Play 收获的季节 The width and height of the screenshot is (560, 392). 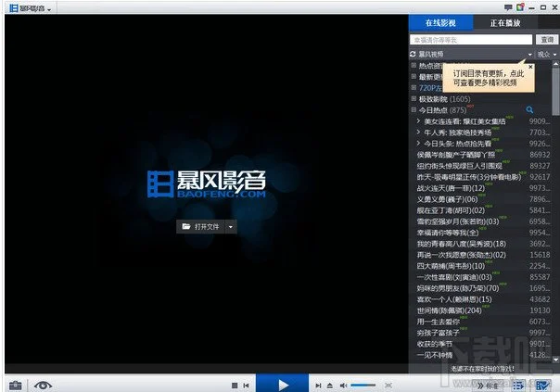point(435,344)
